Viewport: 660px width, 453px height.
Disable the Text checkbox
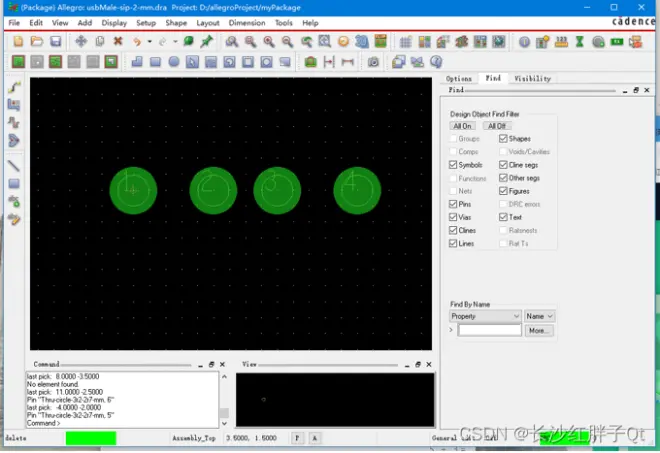click(503, 217)
